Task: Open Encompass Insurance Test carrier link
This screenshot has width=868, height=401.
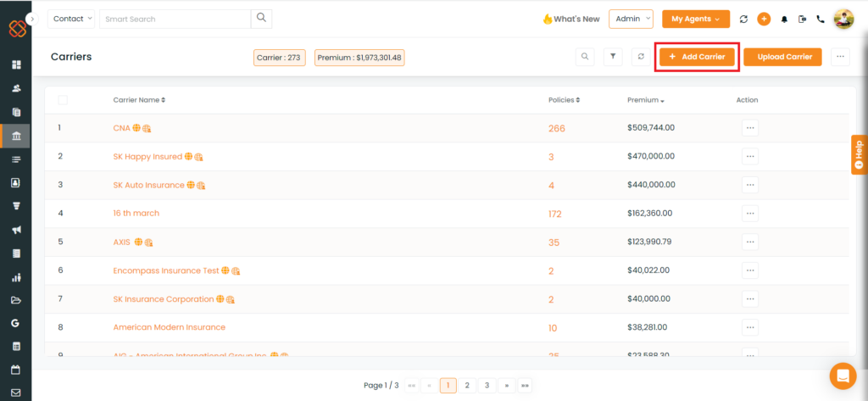Action: tap(166, 270)
